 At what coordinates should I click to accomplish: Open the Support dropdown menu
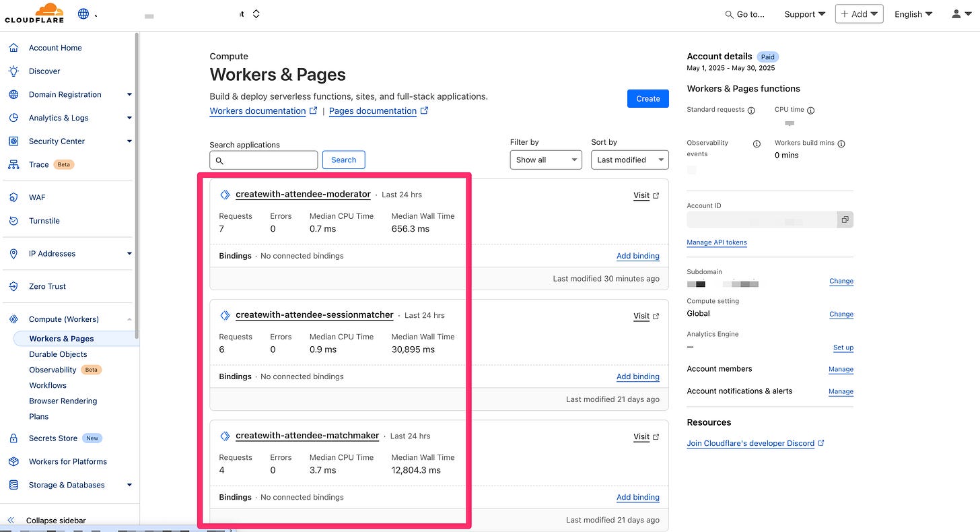click(804, 14)
